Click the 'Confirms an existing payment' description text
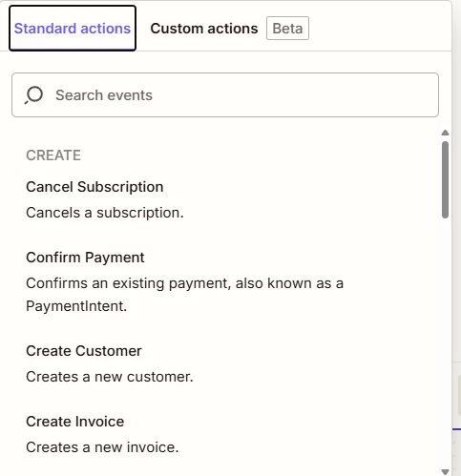 coord(184,283)
